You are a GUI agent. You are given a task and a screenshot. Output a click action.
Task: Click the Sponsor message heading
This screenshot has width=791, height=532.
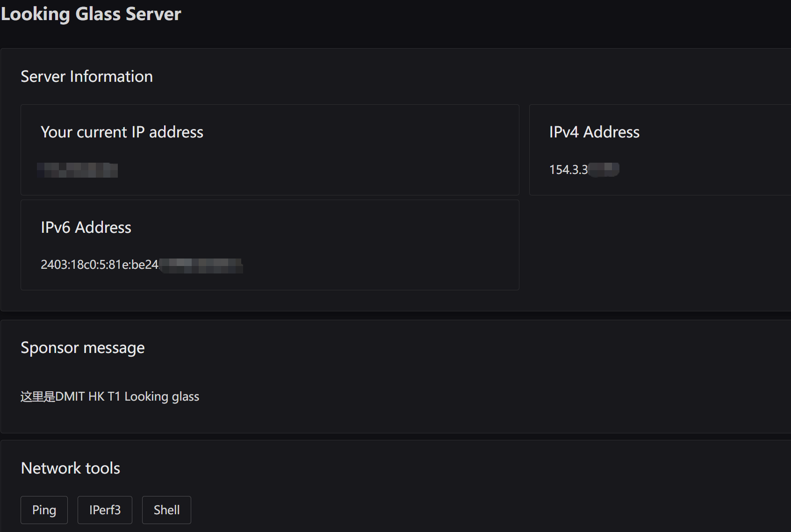83,348
